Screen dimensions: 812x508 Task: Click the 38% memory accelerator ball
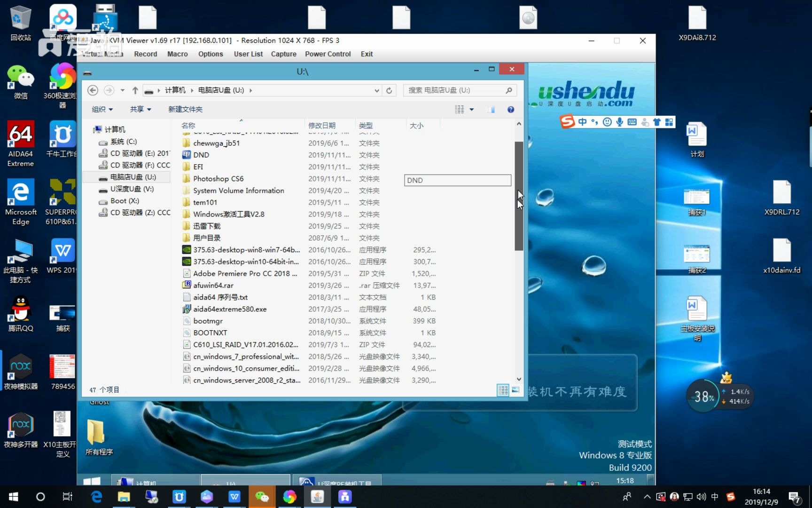point(703,397)
